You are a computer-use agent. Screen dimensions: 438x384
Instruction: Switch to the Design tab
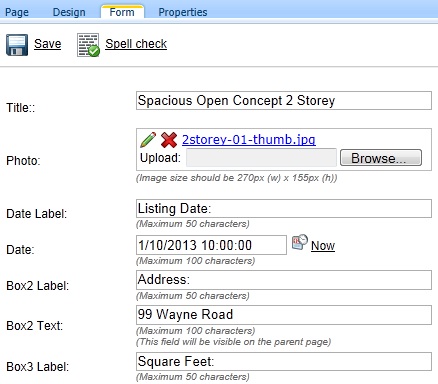pyautogui.click(x=69, y=12)
